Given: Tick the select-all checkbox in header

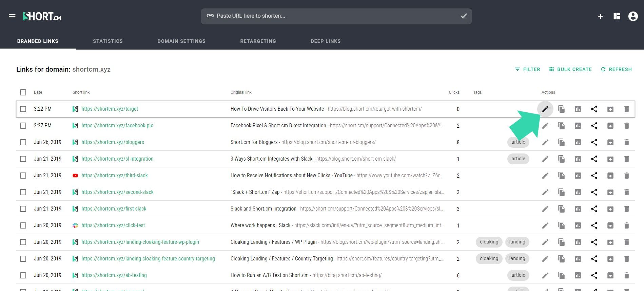Looking at the screenshot, I should [x=23, y=92].
